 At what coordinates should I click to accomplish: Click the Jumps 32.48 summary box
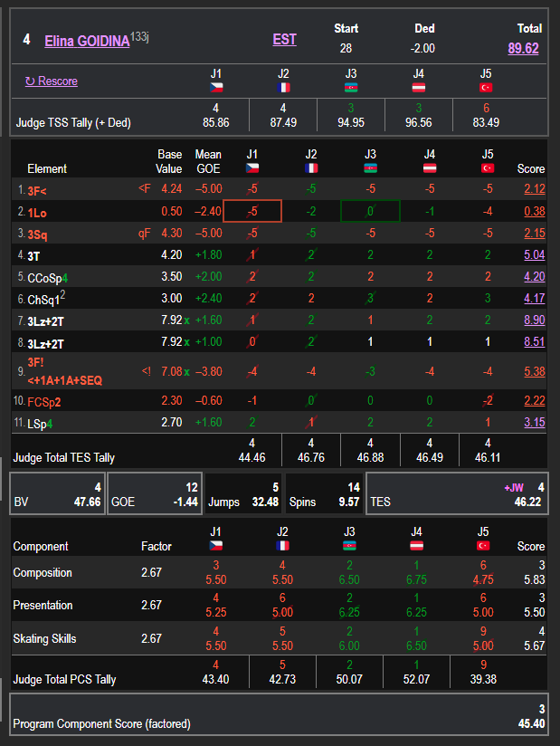pos(243,493)
